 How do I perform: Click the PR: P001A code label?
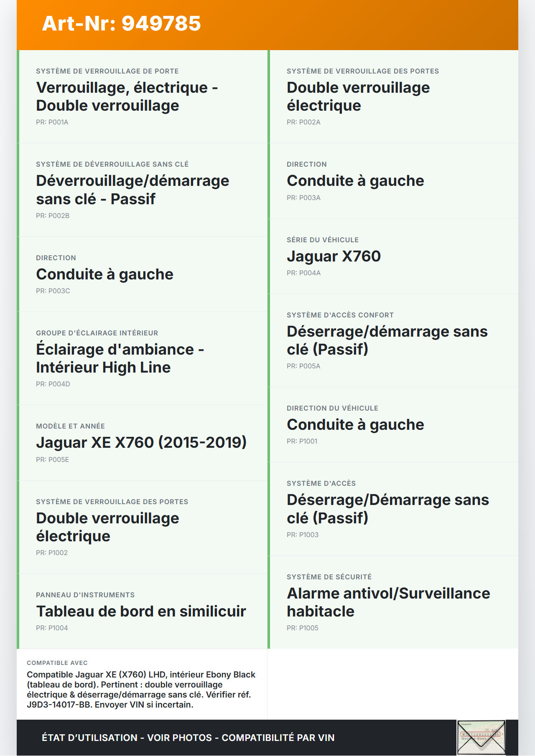(52, 122)
